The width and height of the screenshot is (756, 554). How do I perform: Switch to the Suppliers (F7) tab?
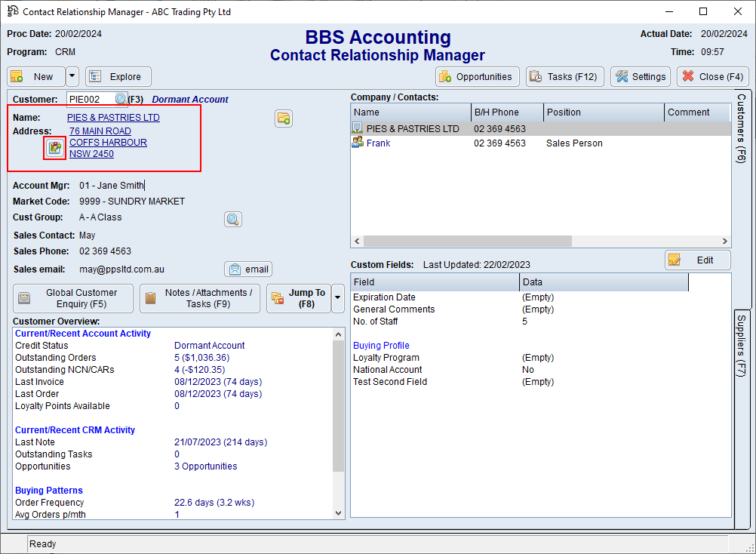(741, 346)
